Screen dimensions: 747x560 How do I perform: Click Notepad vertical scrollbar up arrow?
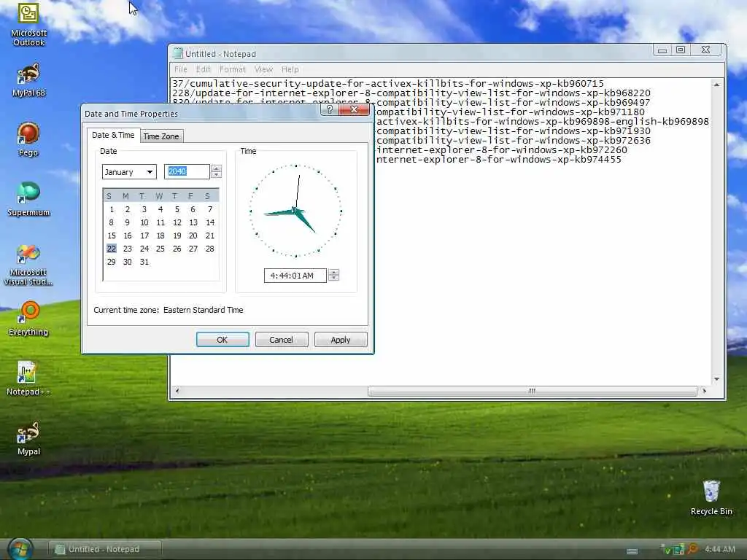[716, 85]
